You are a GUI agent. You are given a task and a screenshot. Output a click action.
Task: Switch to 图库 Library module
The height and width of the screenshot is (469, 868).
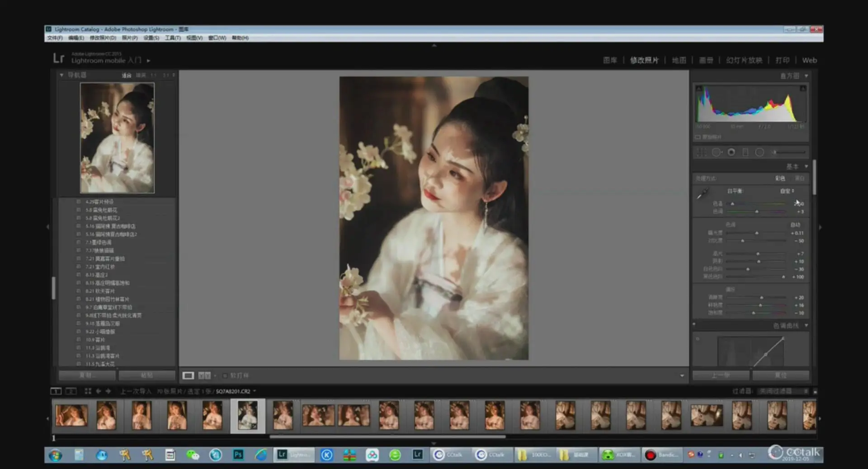610,60
